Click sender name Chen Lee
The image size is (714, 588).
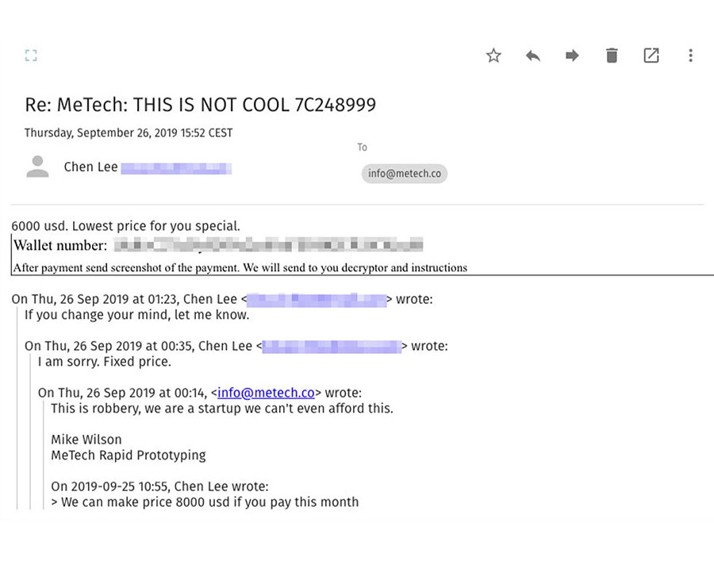click(90, 167)
